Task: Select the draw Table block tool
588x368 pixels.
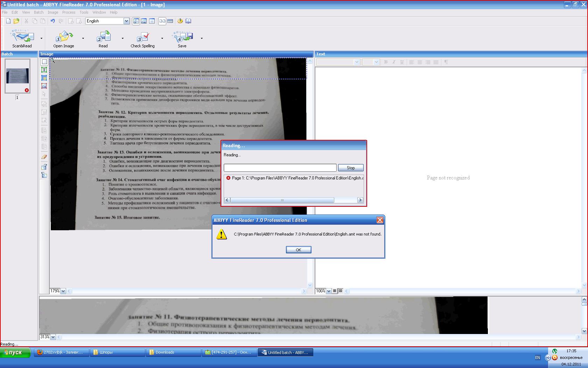Action: tap(44, 78)
